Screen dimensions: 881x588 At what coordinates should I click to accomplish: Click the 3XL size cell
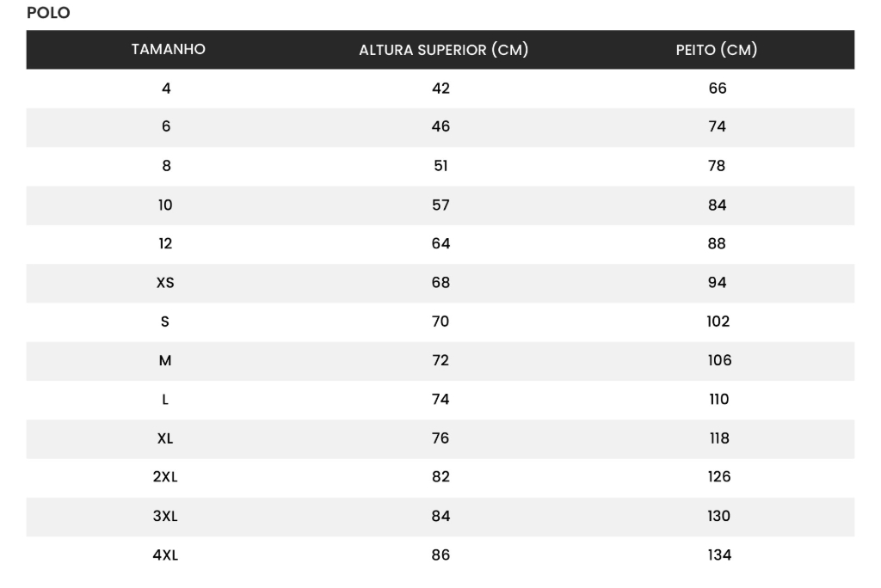165,517
